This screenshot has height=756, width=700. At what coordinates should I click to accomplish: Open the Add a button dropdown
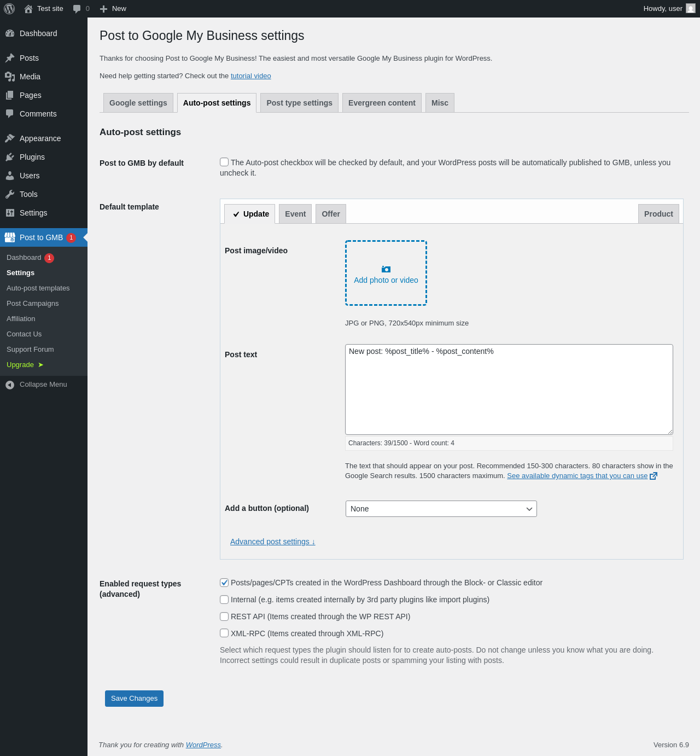[x=441, y=509]
